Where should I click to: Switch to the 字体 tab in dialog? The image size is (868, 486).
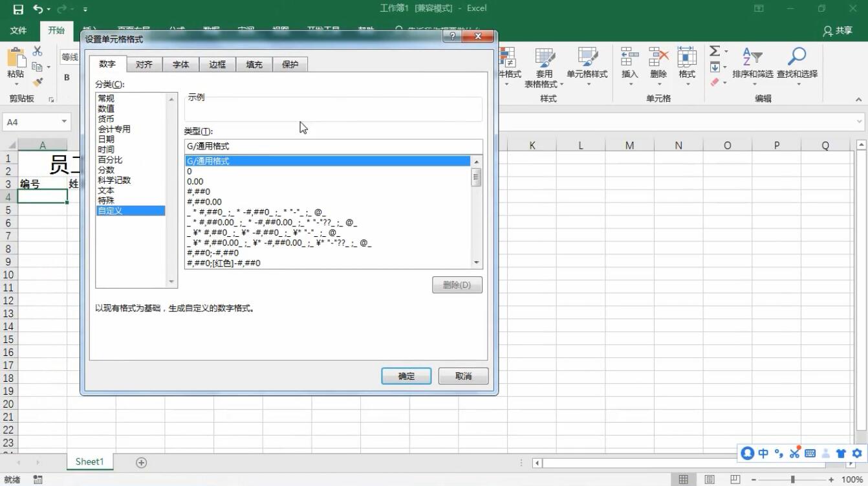pyautogui.click(x=181, y=65)
